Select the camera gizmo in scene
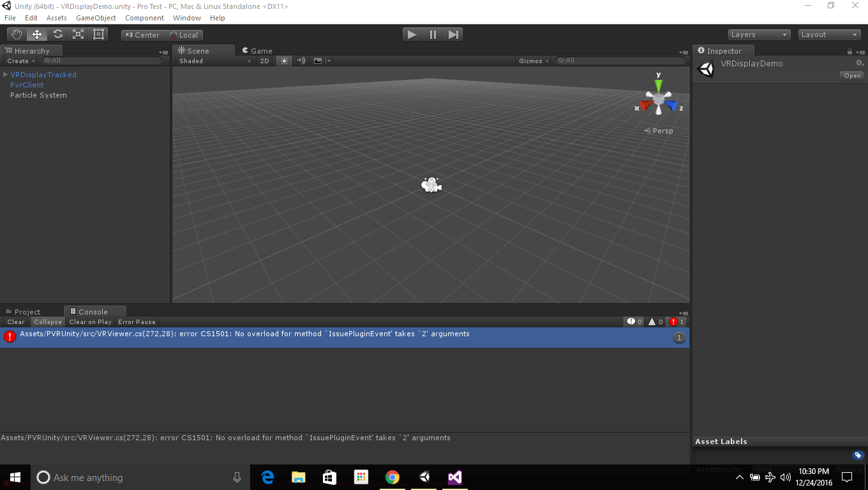 (x=431, y=185)
